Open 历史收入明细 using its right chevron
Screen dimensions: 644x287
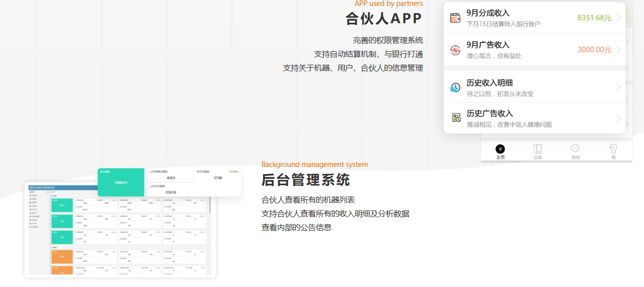point(618,88)
